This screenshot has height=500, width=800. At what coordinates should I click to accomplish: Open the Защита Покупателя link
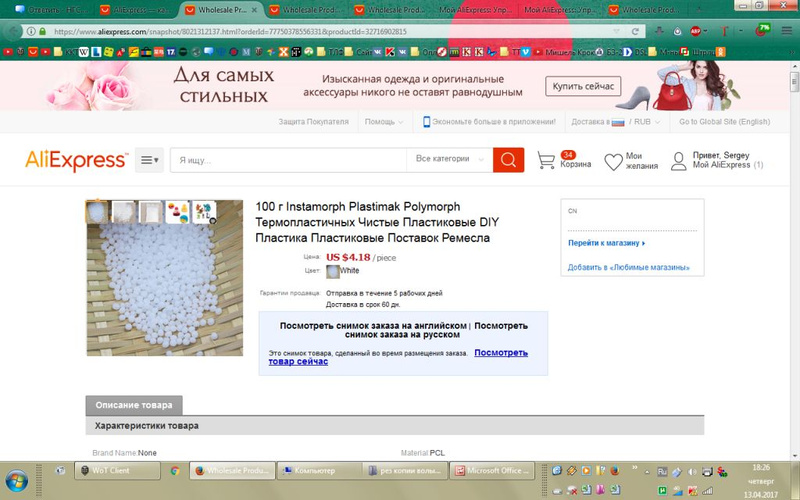313,122
